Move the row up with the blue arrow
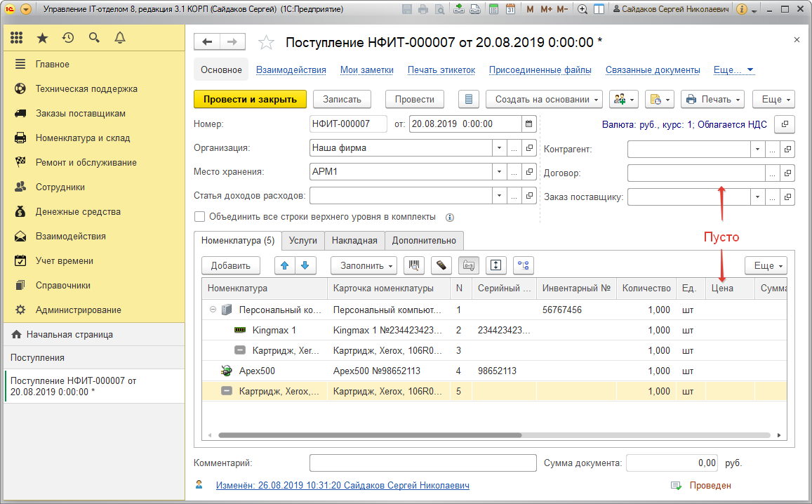The width and height of the screenshot is (812, 504). 284,265
